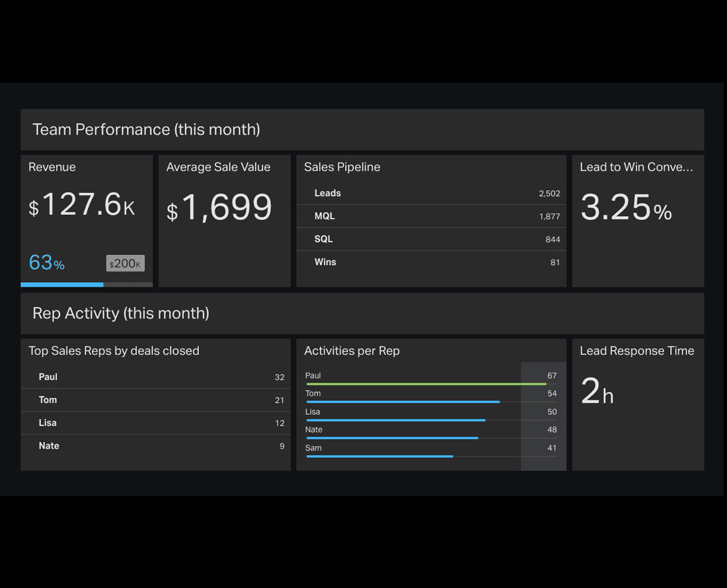727x588 pixels.
Task: Select the MQL pipeline row
Action: (x=431, y=217)
